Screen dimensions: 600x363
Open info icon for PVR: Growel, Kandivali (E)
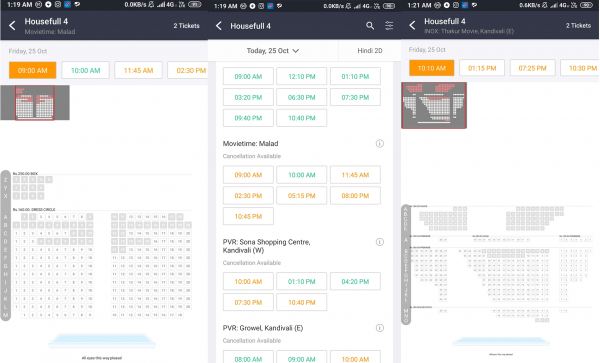380,328
